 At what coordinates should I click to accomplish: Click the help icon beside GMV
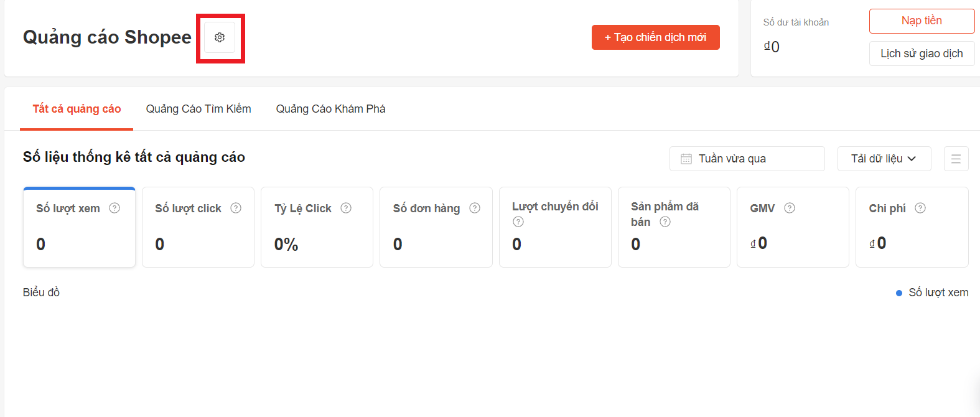pos(790,208)
